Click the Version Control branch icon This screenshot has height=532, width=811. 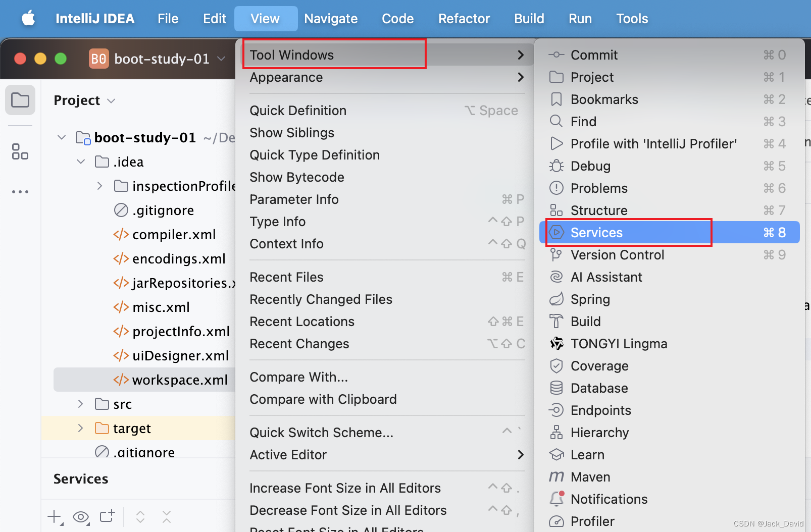(x=556, y=255)
